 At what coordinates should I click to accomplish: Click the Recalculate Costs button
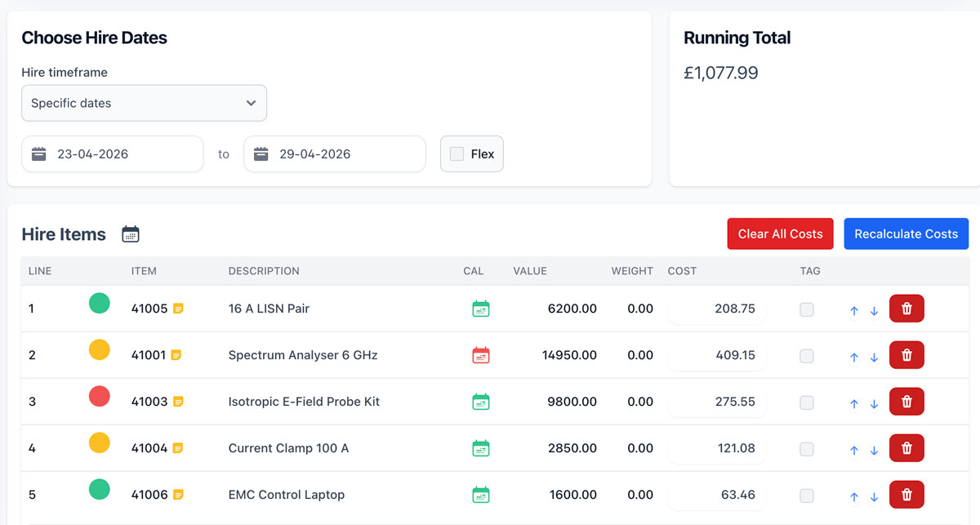(906, 234)
